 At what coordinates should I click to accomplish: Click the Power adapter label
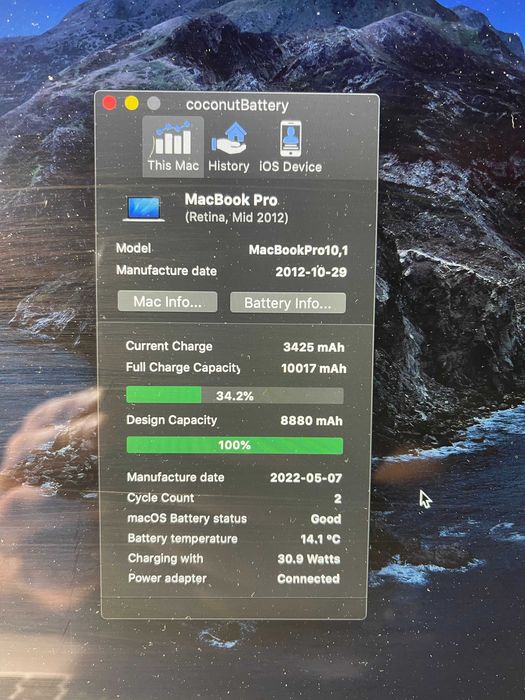pos(167,578)
